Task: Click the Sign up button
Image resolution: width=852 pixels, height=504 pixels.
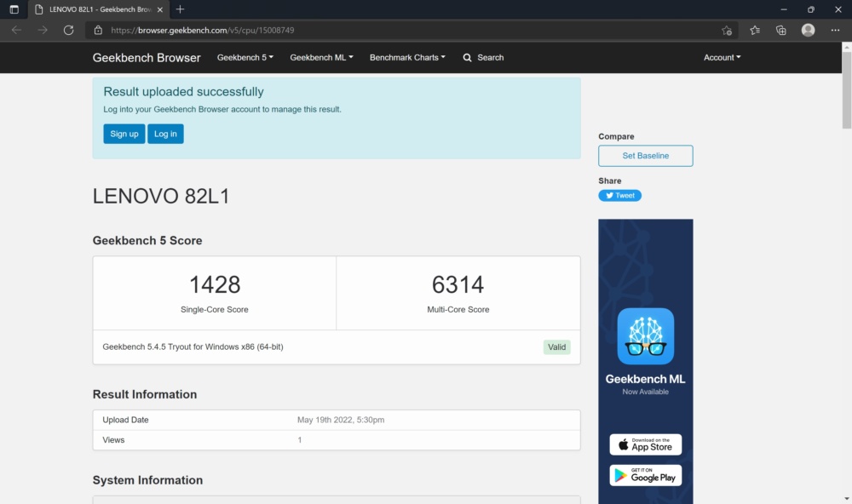Action: click(124, 134)
